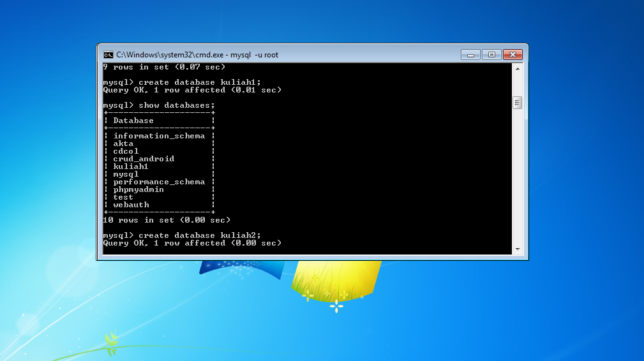This screenshot has width=644, height=361.
Task: Minimize the cmd.exe window
Action: (470, 55)
